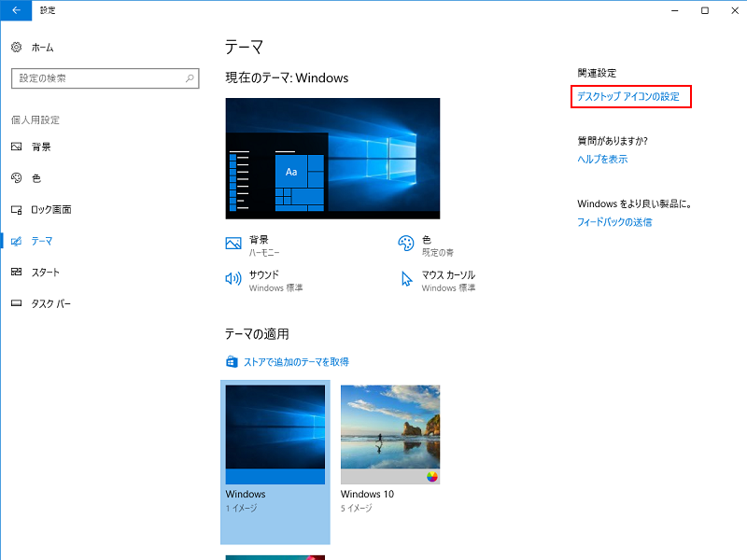Click the Home gear icon
747x560 pixels.
click(x=16, y=48)
